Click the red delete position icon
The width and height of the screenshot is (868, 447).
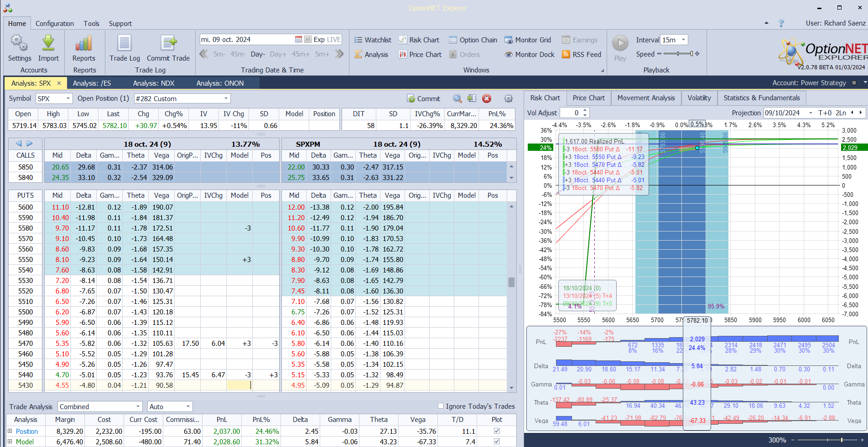point(487,98)
